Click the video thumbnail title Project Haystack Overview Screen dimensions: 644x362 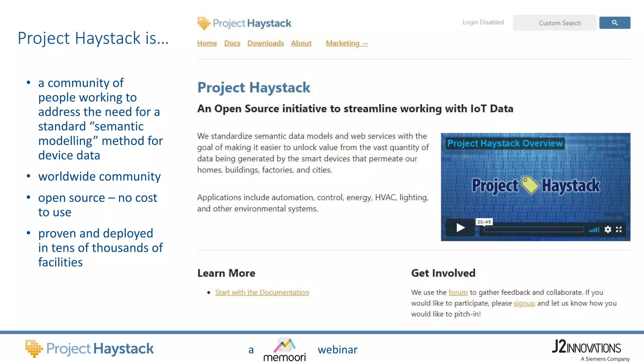point(505,143)
